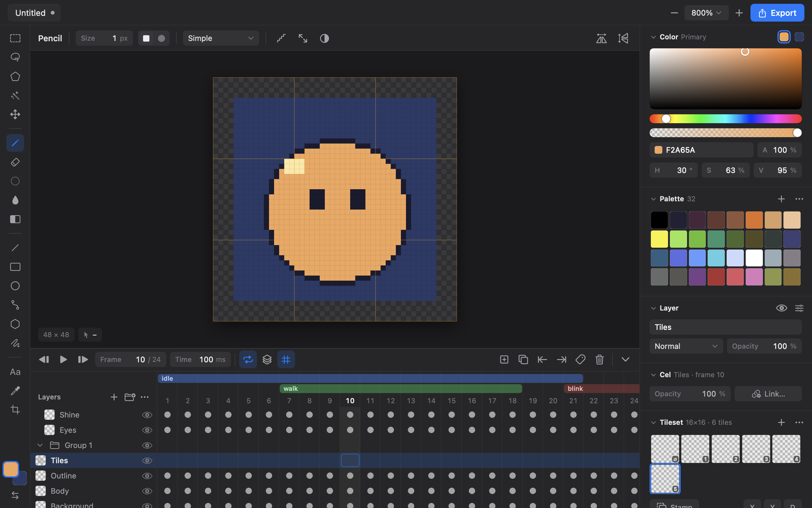Pick the yellow palette swatch

[659, 239]
